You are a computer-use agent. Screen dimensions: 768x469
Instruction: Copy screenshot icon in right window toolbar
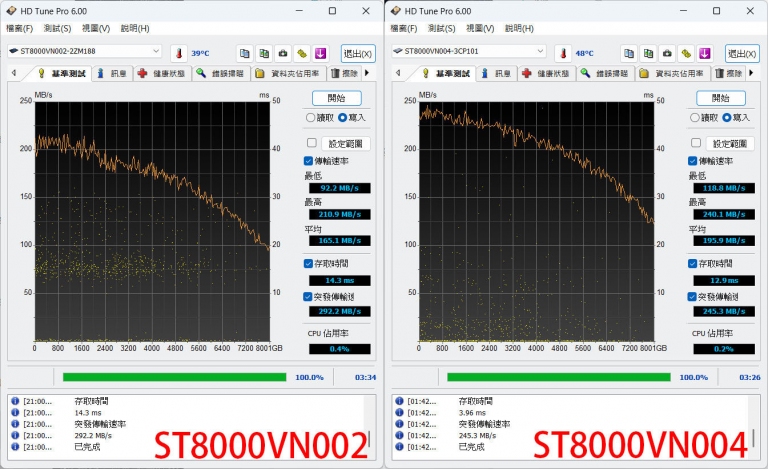[648, 53]
